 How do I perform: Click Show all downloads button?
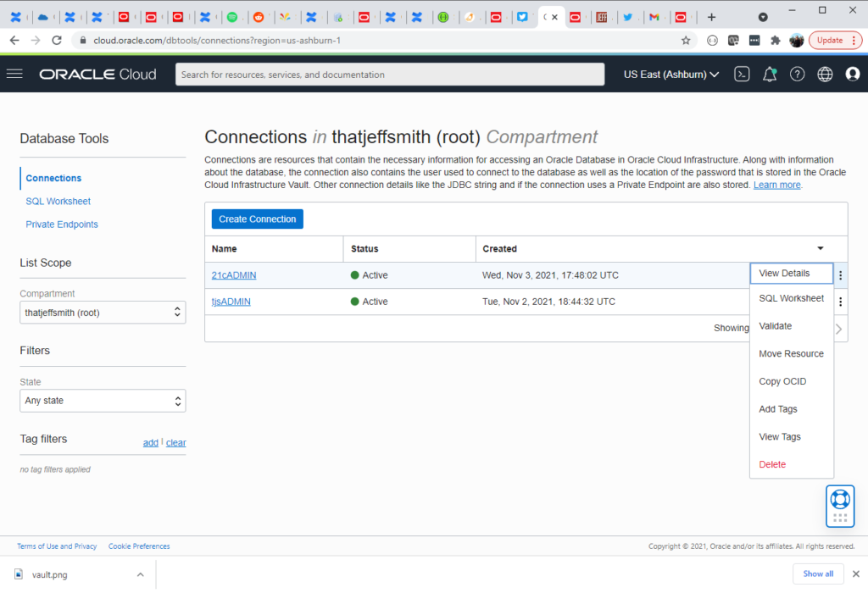(818, 574)
